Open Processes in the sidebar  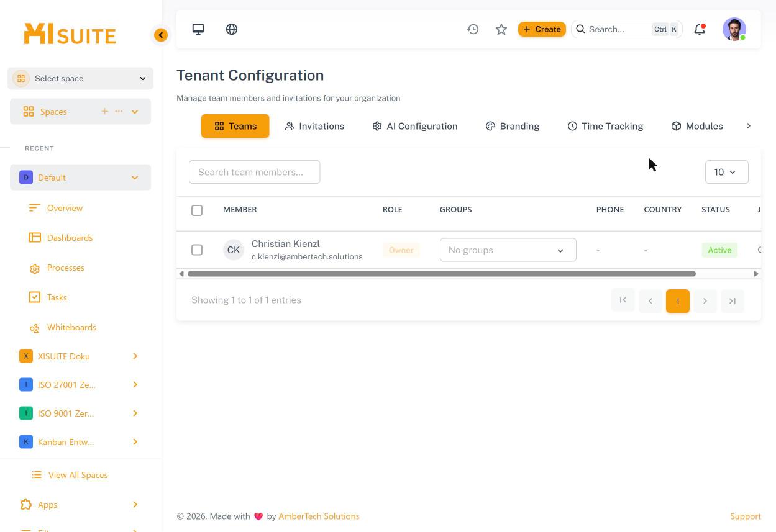65,268
